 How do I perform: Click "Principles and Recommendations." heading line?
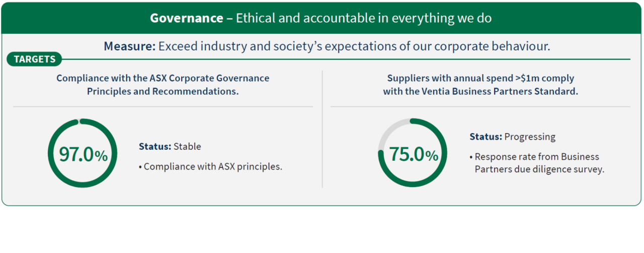click(x=163, y=92)
